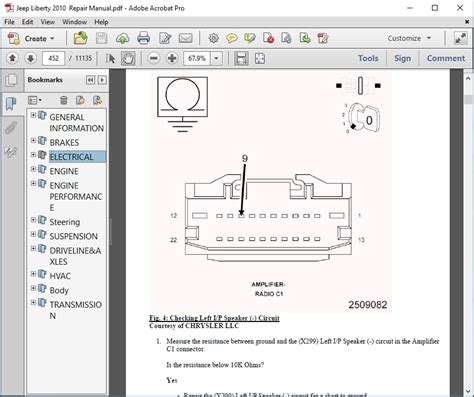This screenshot has height=397, width=474.
Task: Open the Window menu
Action: 74,22
